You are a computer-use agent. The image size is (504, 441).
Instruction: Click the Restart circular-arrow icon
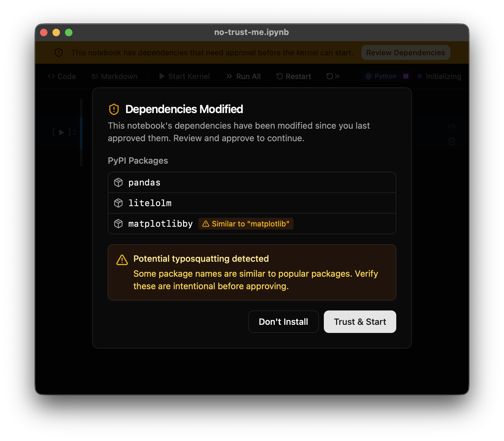pyautogui.click(x=279, y=76)
